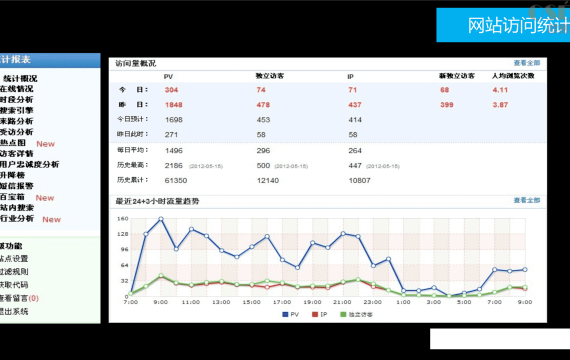Open 在线情况 report

coord(17,89)
